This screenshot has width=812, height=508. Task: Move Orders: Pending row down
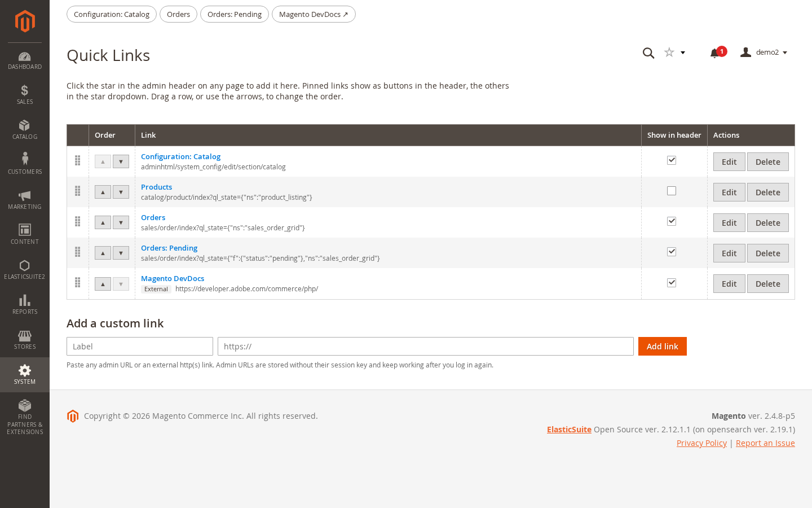(x=121, y=253)
